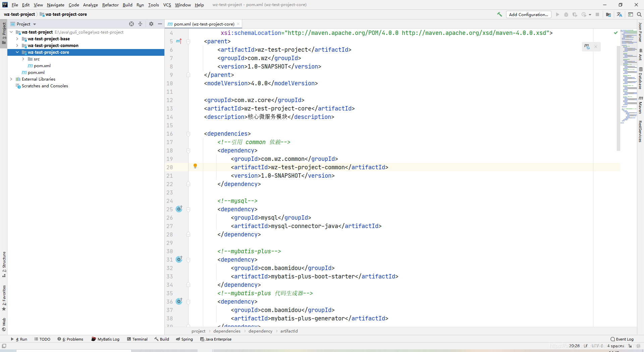Screen dimensions: 644x352
Task: Click the gutter override icon at line 36
Action: [179, 301]
